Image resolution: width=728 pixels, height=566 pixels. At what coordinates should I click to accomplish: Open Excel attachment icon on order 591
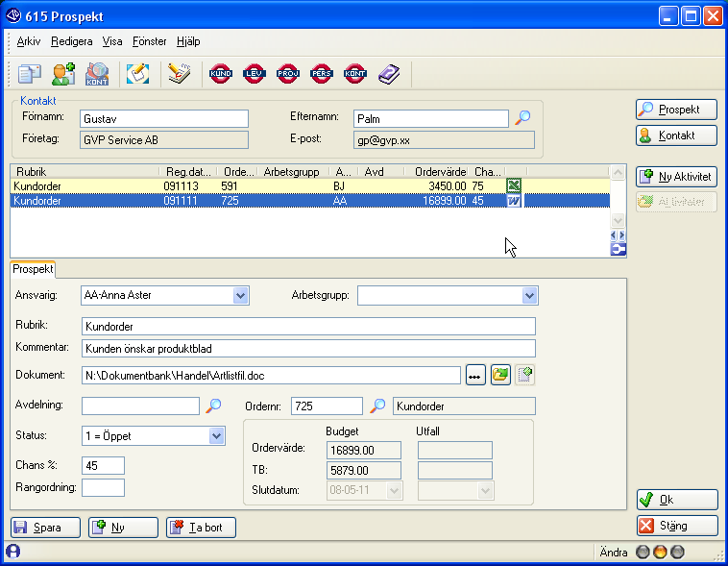pos(514,185)
